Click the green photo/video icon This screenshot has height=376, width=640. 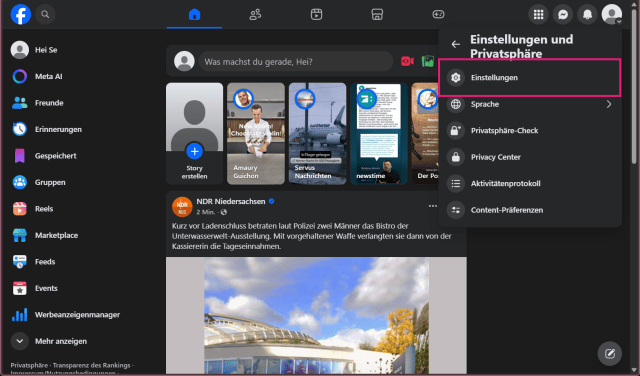click(428, 61)
